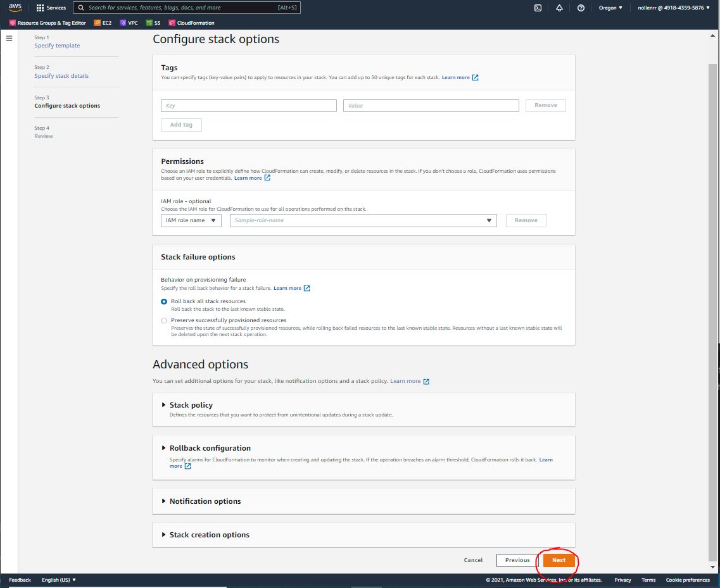
Task: Select Preserve successfully provisioned resources
Action: click(x=164, y=320)
